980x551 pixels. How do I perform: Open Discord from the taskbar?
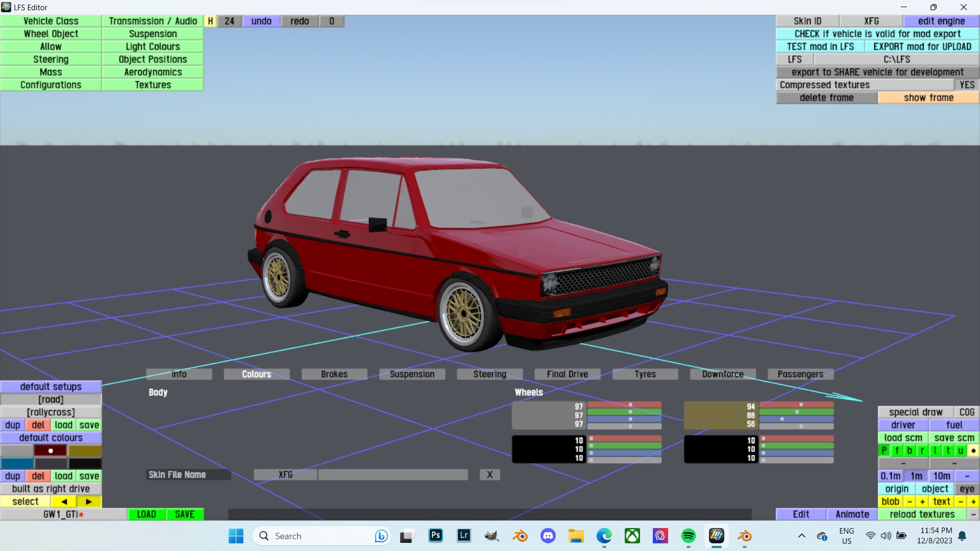pos(548,536)
